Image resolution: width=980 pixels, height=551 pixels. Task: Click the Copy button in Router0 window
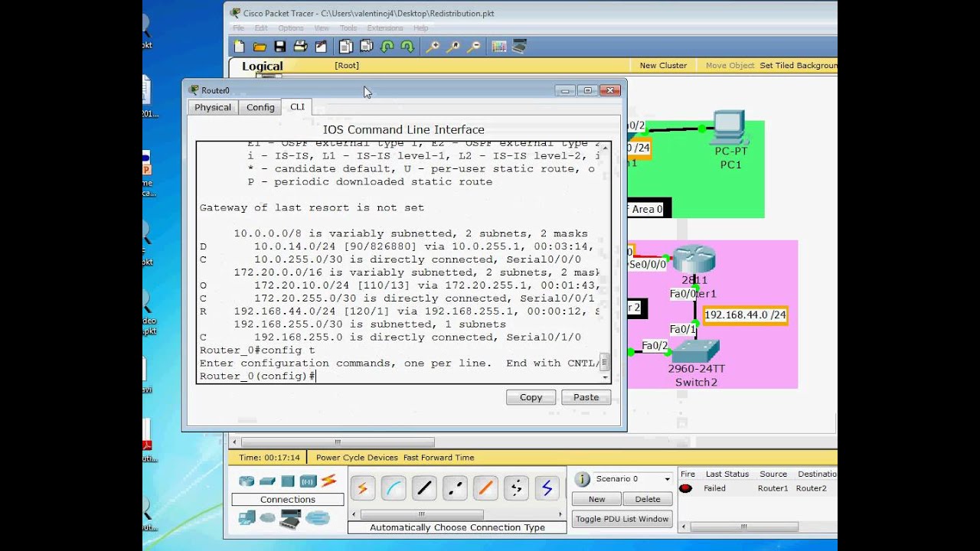point(531,397)
